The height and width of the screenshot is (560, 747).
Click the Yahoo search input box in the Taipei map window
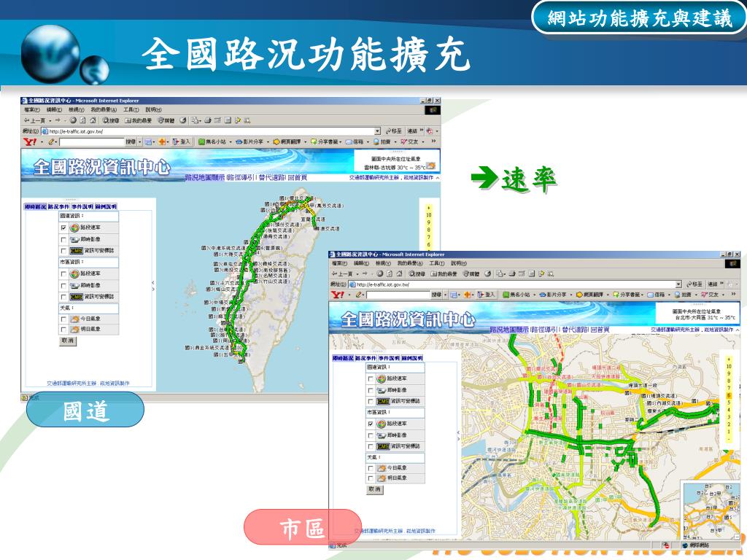click(398, 295)
